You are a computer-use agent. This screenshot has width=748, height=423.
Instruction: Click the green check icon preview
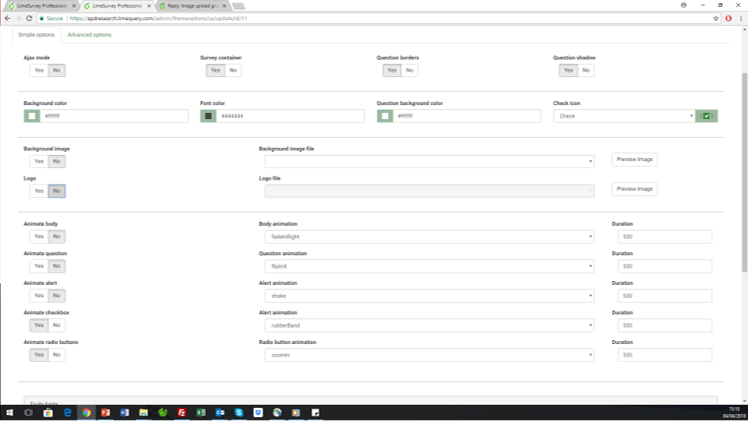pos(706,116)
